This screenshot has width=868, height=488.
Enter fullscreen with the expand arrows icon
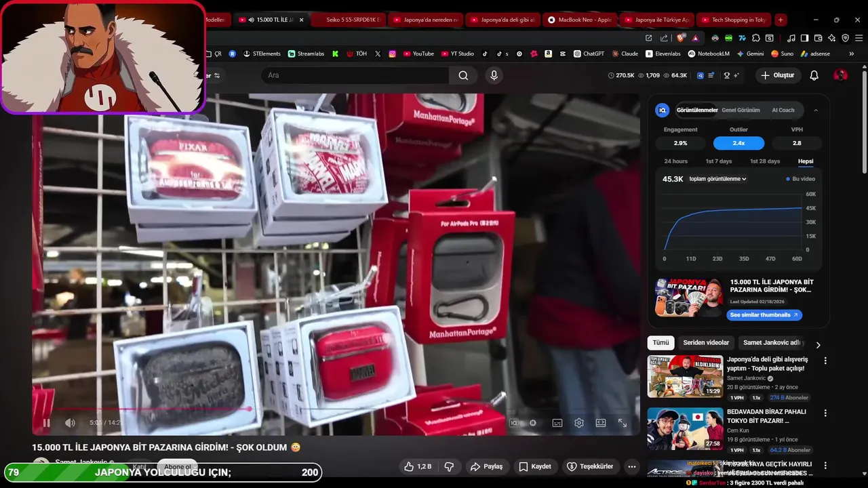click(623, 423)
